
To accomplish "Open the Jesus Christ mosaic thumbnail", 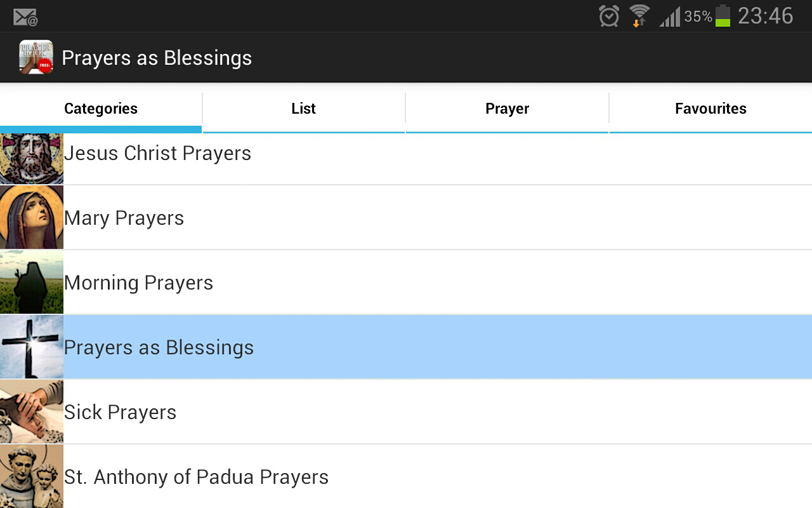I will click(x=32, y=158).
